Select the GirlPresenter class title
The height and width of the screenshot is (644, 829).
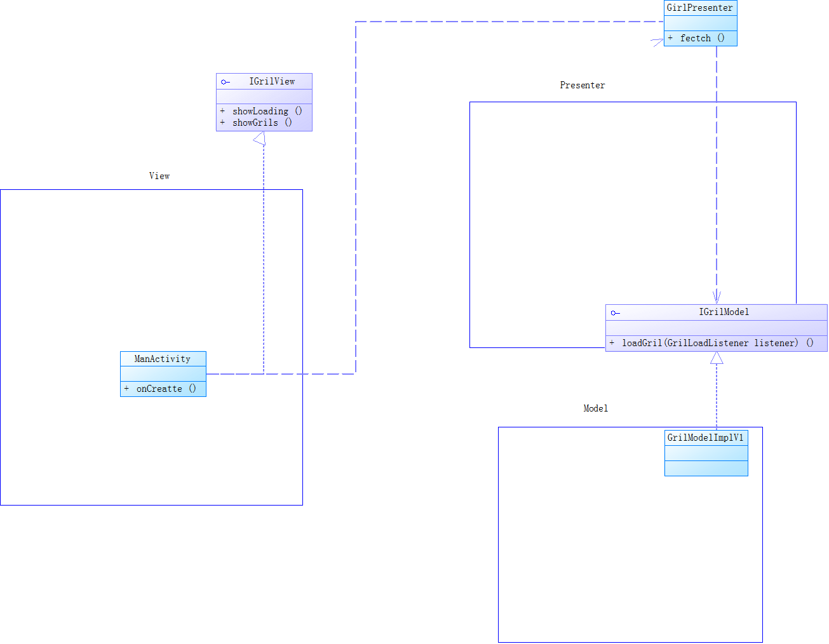700,8
